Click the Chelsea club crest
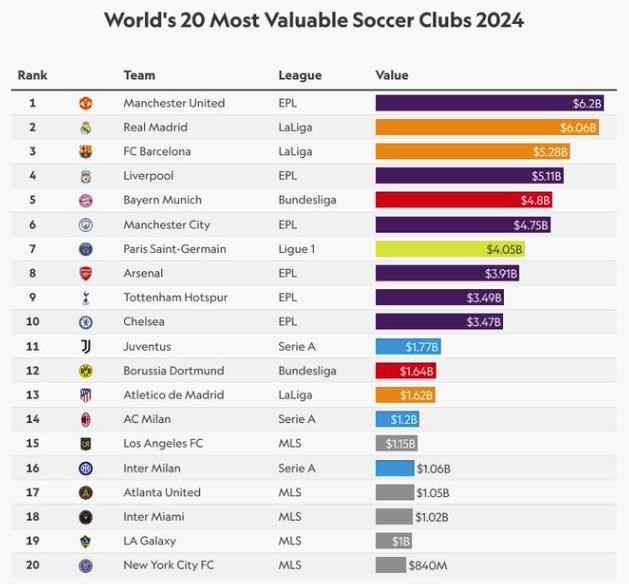629x584 pixels. click(x=86, y=322)
